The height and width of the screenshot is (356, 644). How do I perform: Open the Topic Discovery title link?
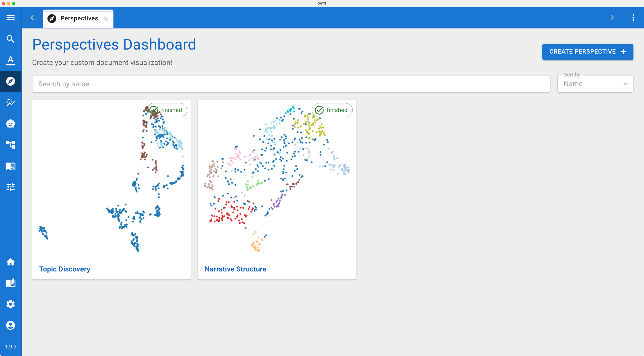click(65, 269)
